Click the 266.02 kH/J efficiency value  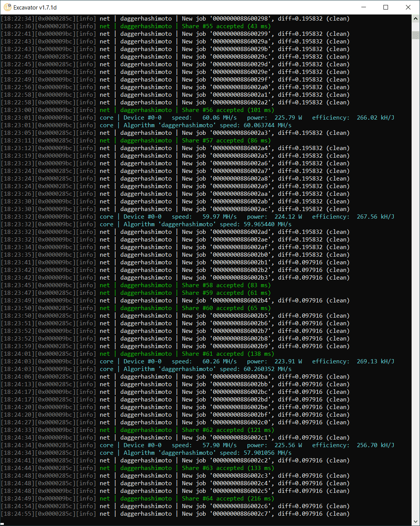coord(375,118)
